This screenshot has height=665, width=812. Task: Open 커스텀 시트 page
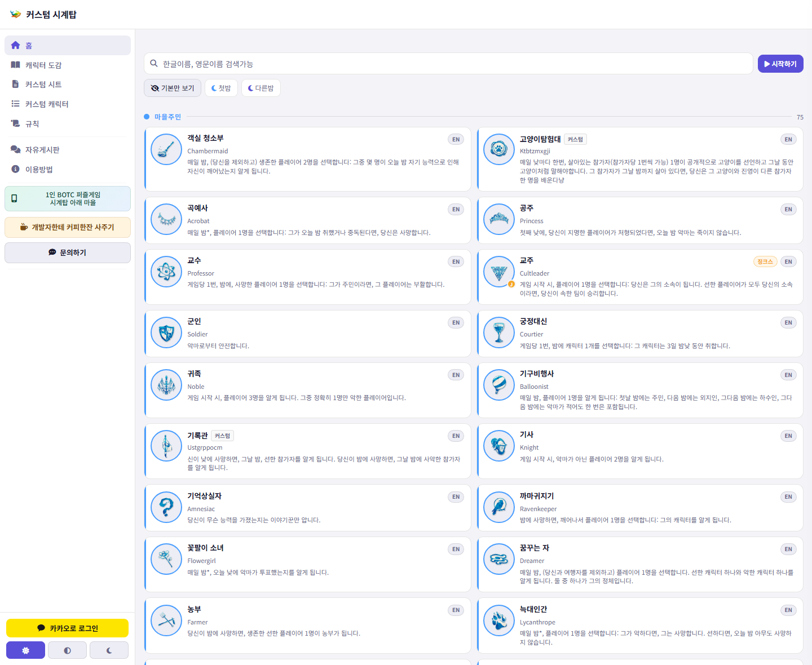[x=68, y=85]
